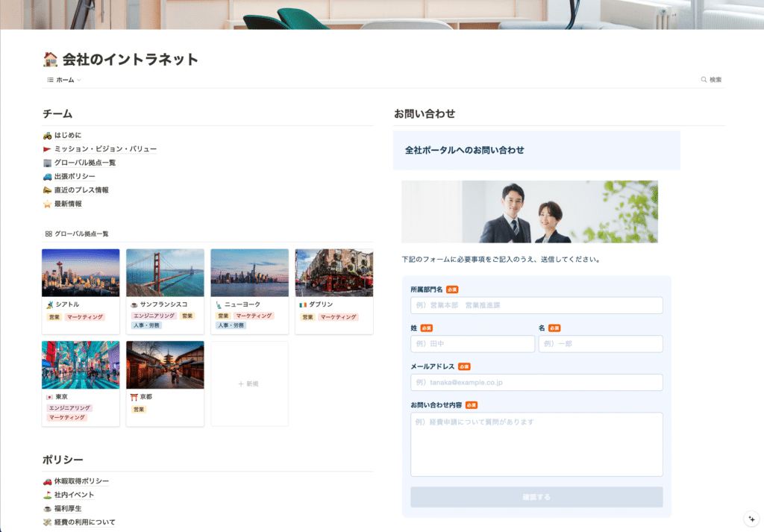Click 新規 to add a new location card
This screenshot has height=532, width=764.
[249, 383]
